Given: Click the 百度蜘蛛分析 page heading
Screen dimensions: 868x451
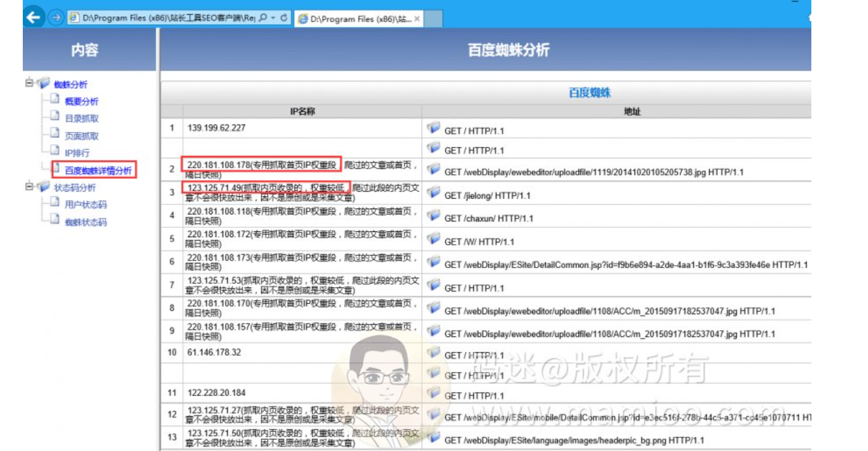Looking at the screenshot, I should (x=509, y=50).
